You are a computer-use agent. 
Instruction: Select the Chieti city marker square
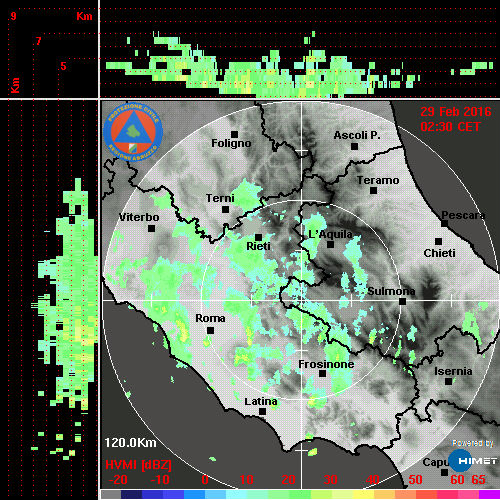(x=439, y=241)
